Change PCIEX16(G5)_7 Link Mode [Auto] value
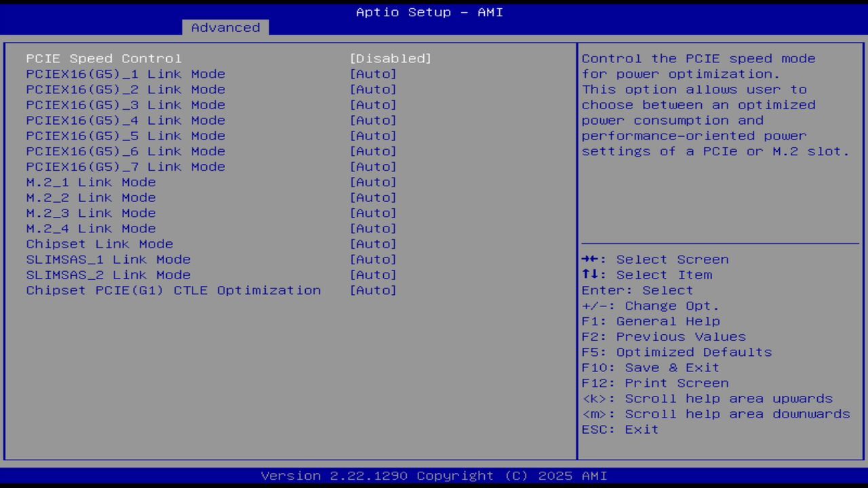 click(x=372, y=167)
